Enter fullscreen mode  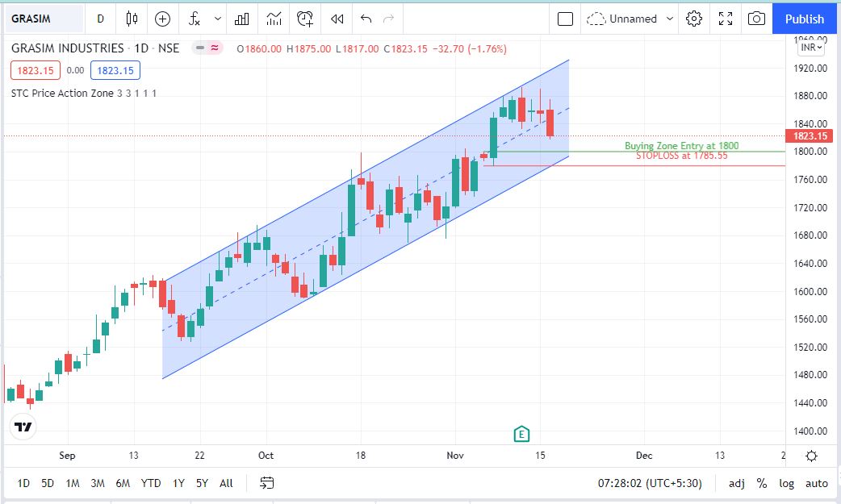pyautogui.click(x=726, y=19)
